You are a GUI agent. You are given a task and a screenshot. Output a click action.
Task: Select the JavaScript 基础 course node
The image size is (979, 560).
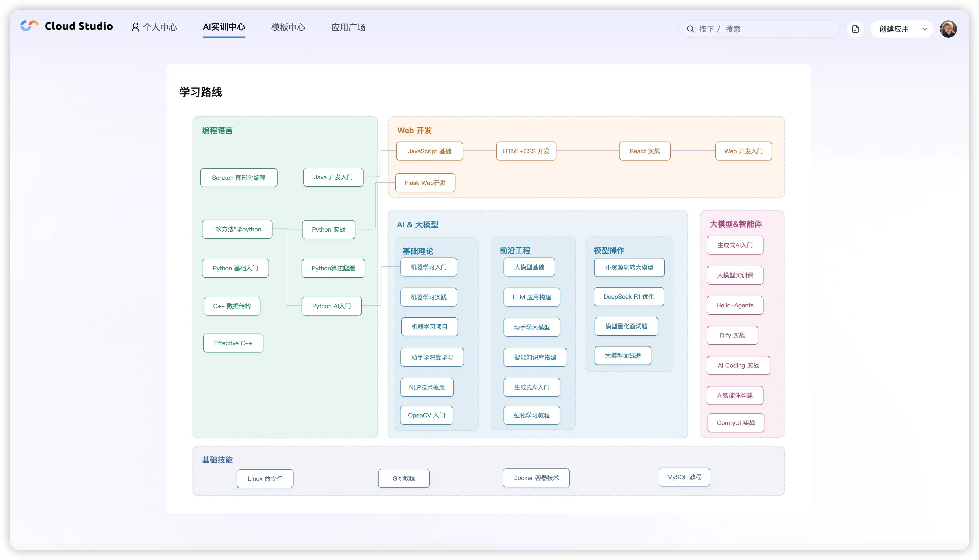(429, 151)
